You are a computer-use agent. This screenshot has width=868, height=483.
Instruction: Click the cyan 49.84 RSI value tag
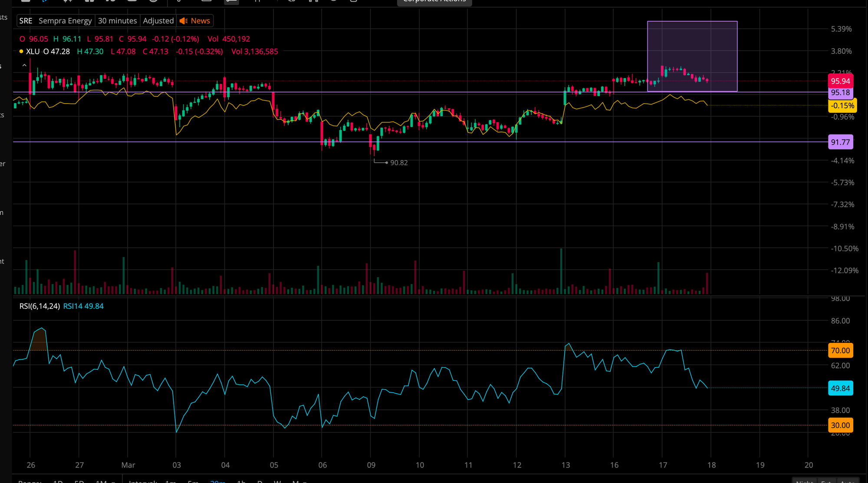[x=840, y=388]
